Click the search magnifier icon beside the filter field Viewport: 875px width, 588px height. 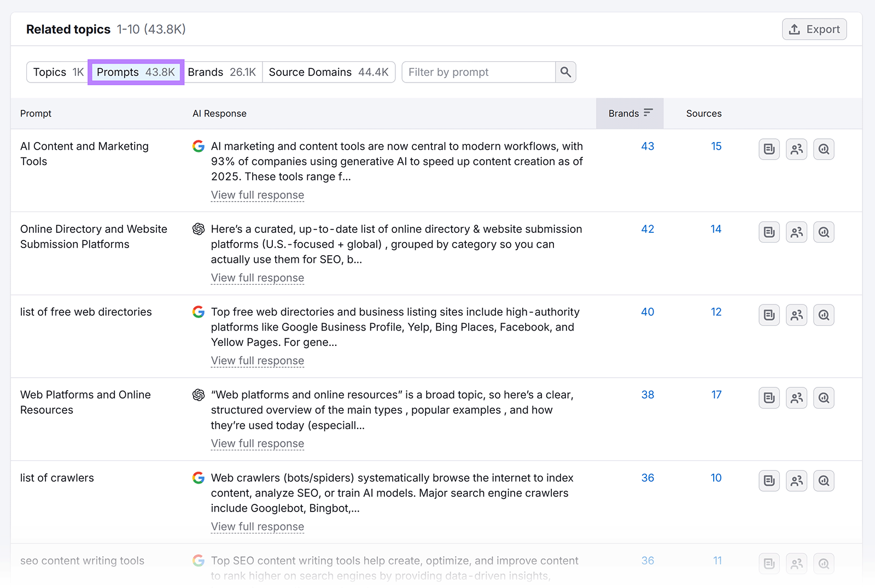tap(565, 72)
